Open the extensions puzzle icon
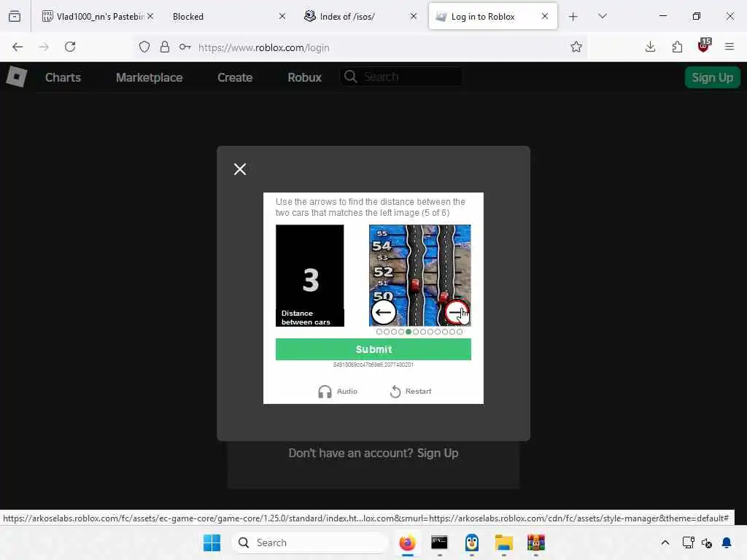This screenshot has width=747, height=560. [x=677, y=47]
